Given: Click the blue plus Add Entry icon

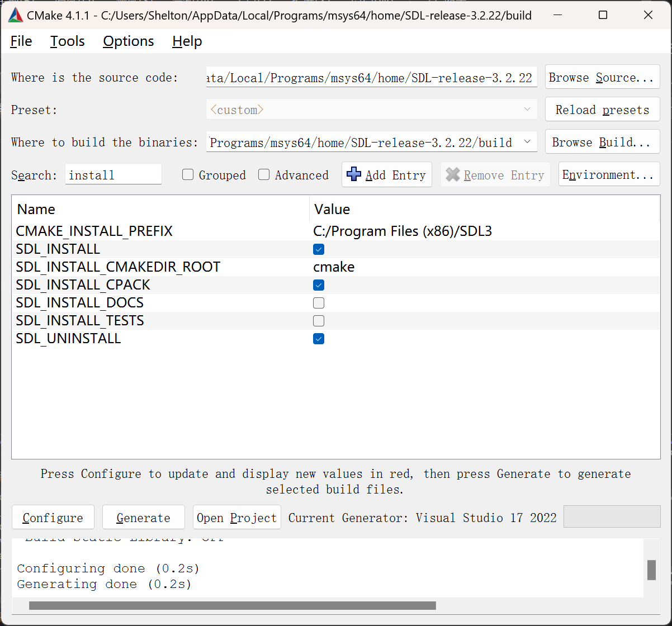Looking at the screenshot, I should pyautogui.click(x=354, y=174).
